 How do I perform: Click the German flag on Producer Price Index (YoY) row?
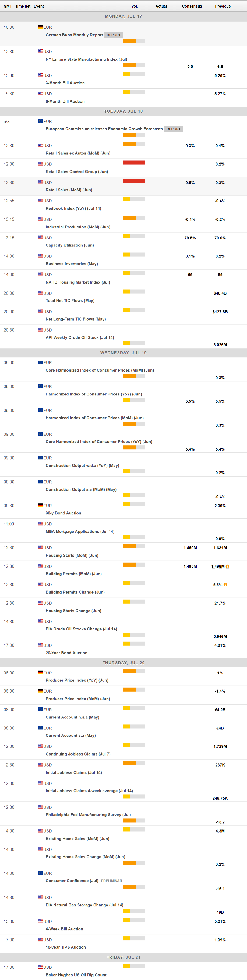tap(40, 673)
